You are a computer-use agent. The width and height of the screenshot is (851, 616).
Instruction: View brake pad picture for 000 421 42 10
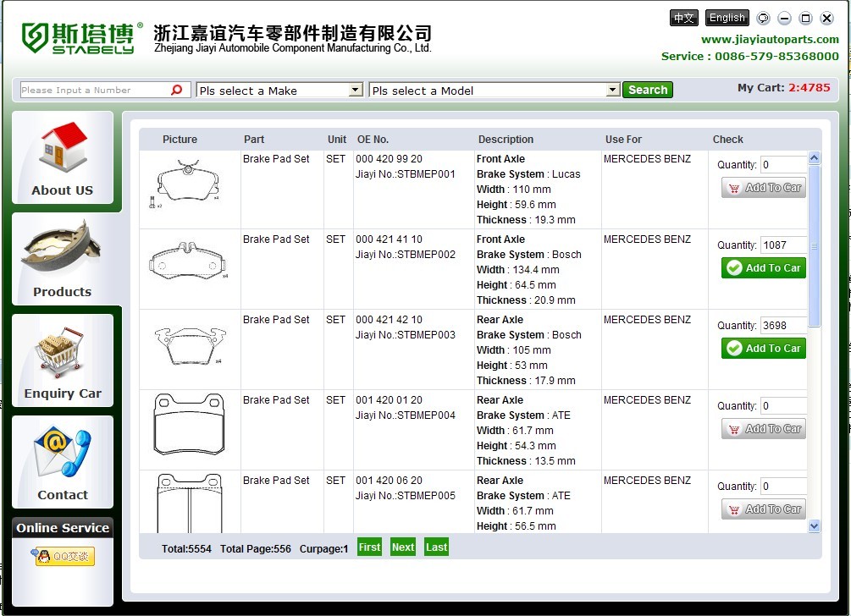coord(190,345)
